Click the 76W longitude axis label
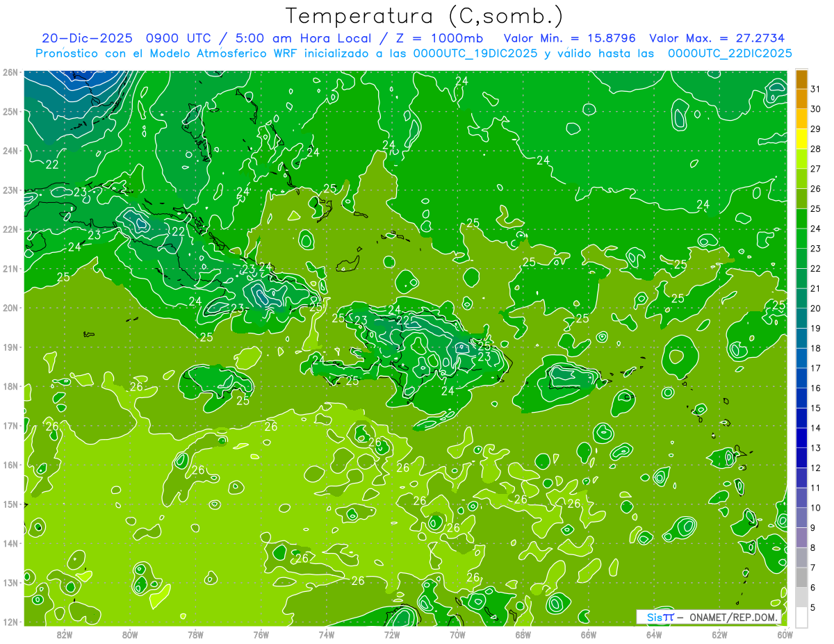The image size is (834, 644). tap(261, 634)
